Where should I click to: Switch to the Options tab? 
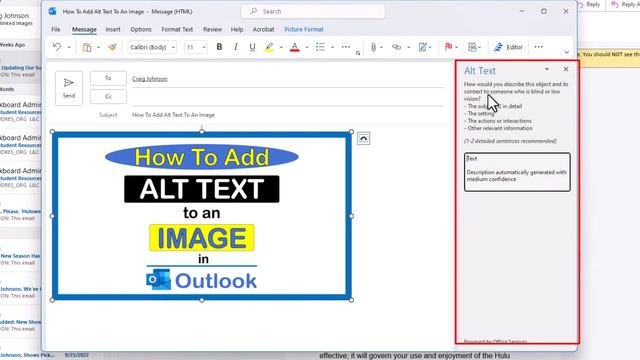pyautogui.click(x=141, y=29)
